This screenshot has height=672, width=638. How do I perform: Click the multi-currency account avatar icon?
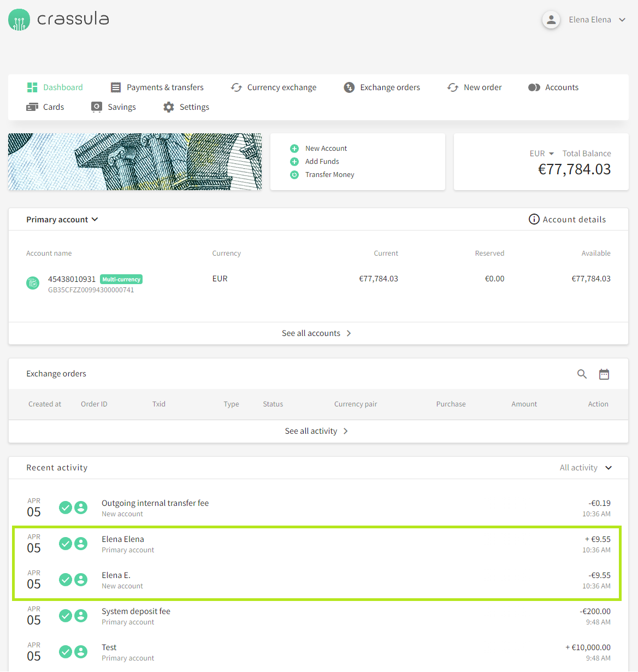coord(33,283)
